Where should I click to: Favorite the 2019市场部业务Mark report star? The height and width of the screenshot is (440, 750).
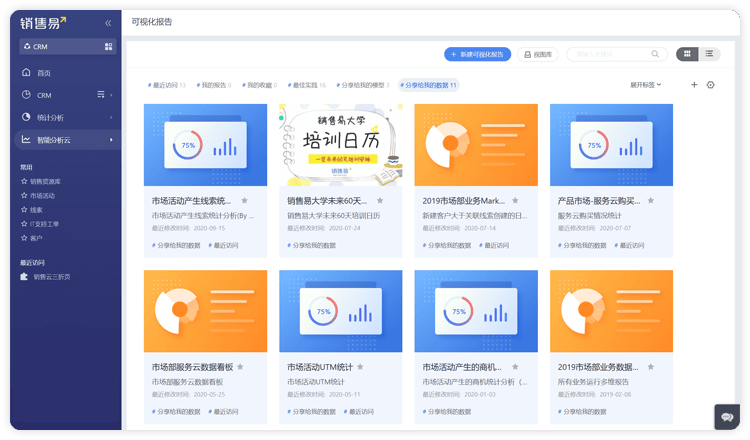tap(515, 200)
